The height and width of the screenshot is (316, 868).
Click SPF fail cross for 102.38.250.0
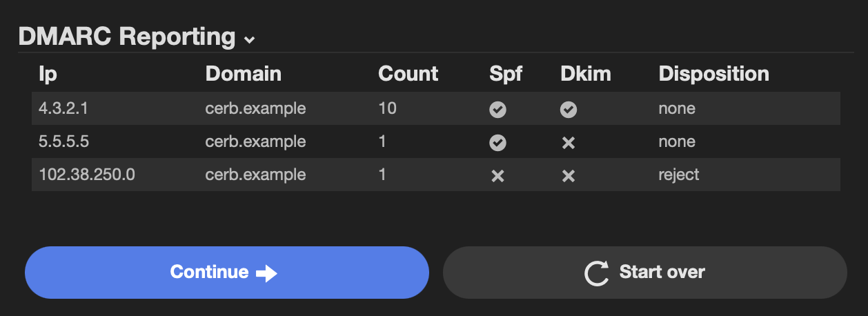(497, 175)
